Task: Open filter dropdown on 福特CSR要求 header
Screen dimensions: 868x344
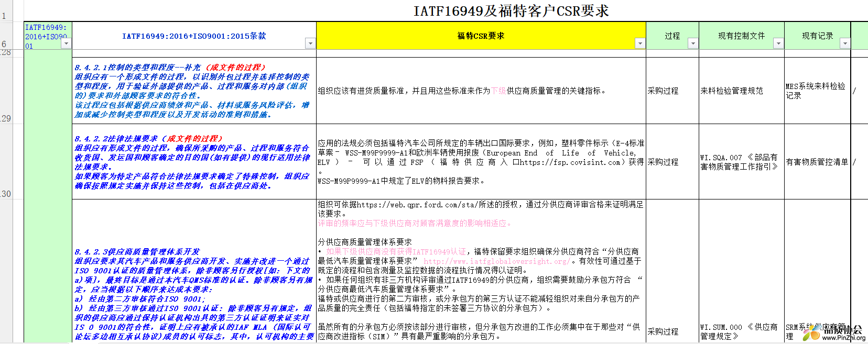Action: pyautogui.click(x=640, y=43)
